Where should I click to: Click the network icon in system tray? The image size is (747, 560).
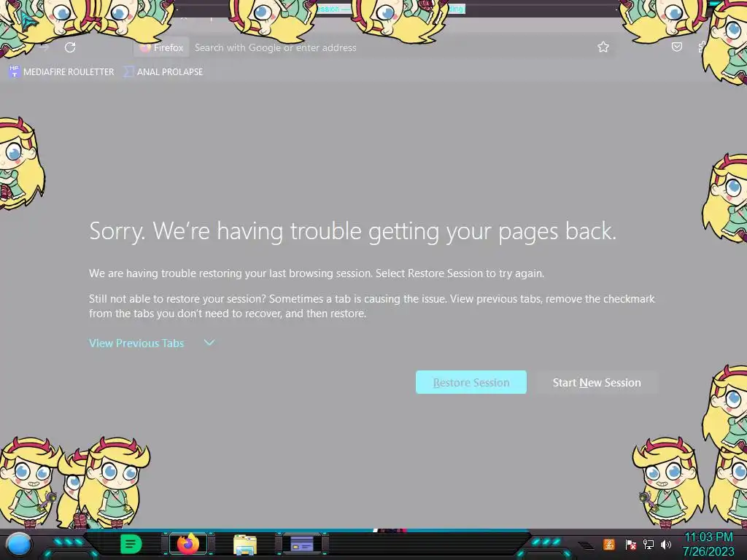pos(649,544)
